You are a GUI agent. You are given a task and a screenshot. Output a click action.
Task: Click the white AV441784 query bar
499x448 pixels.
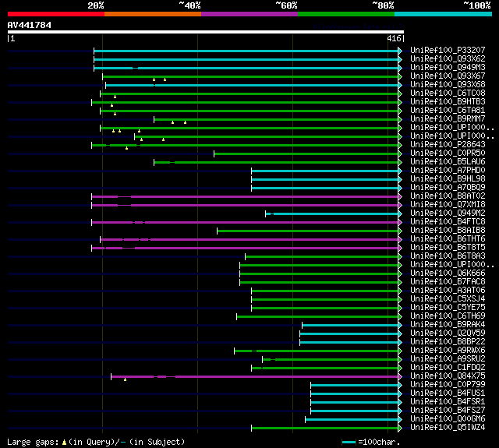tap(206, 32)
